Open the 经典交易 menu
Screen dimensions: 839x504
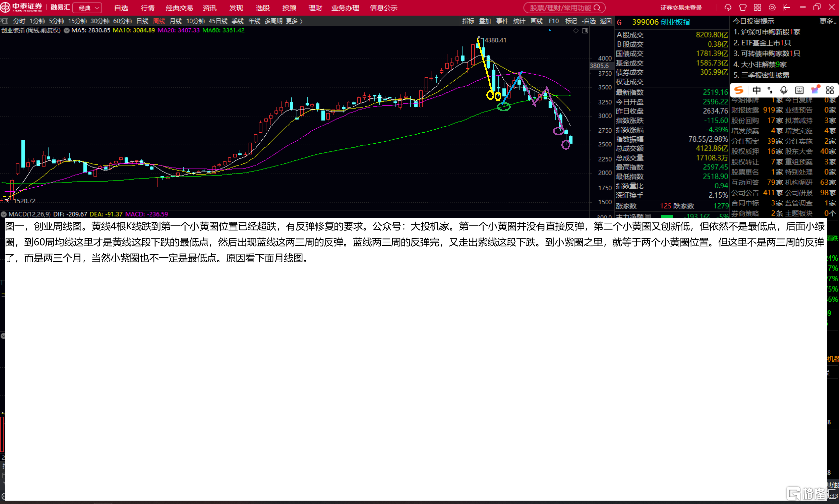(179, 8)
